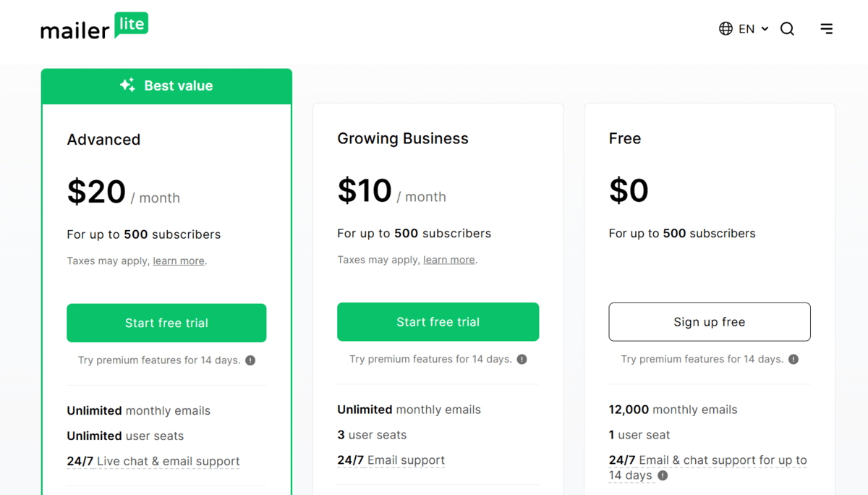Select the 'Best value' banner
Screen dimensions: 868x495
coord(166,85)
